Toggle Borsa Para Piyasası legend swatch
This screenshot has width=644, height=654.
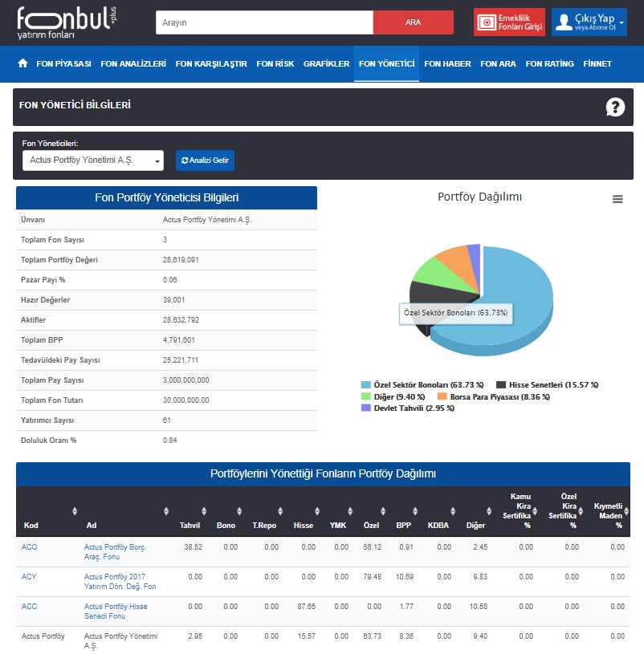442,396
